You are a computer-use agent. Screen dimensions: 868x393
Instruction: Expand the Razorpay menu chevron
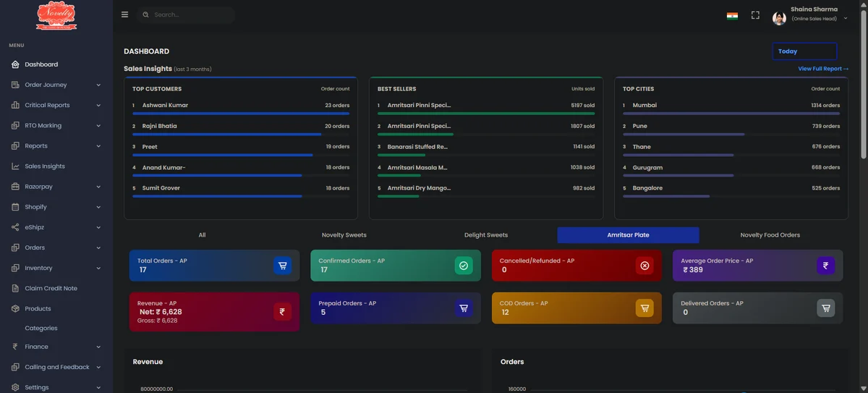(x=98, y=187)
